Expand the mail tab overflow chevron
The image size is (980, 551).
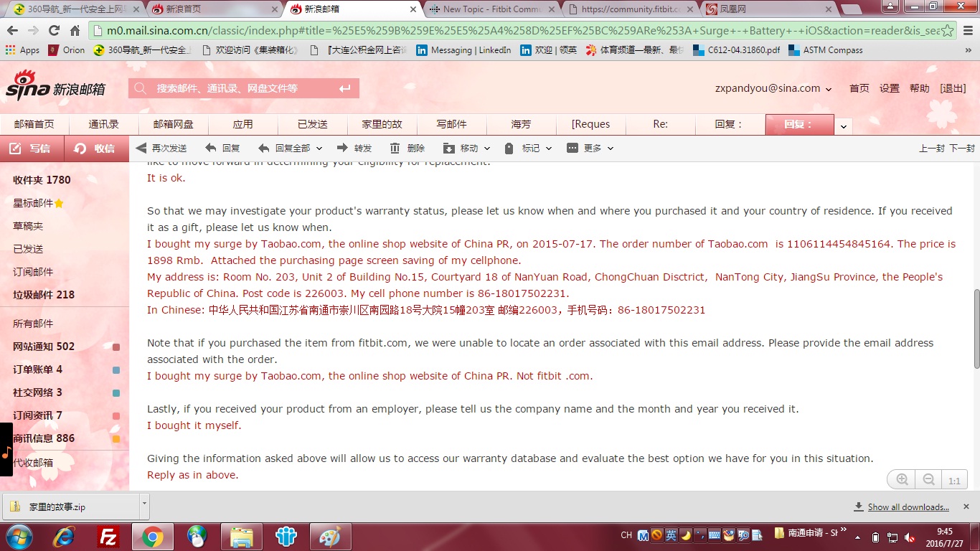pyautogui.click(x=844, y=126)
